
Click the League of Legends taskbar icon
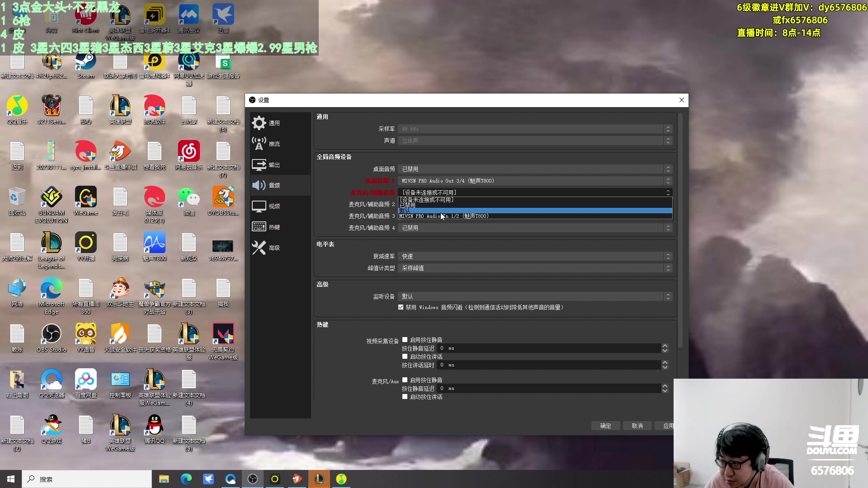click(x=319, y=479)
